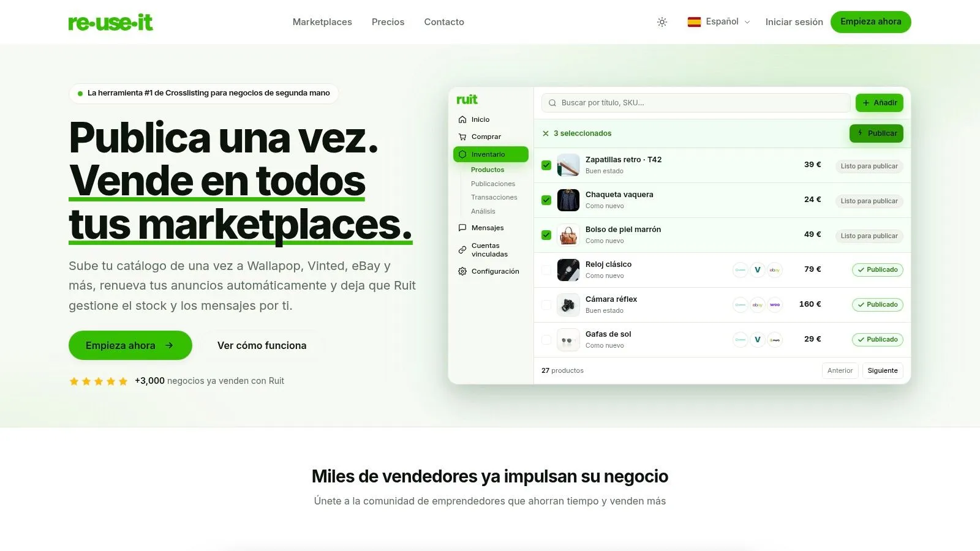Check the Gafas de sol checkbox

click(x=546, y=340)
